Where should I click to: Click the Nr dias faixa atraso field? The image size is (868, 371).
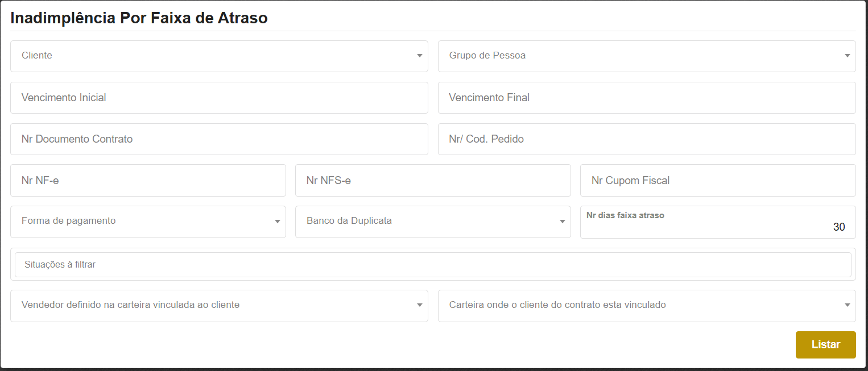tap(717, 227)
